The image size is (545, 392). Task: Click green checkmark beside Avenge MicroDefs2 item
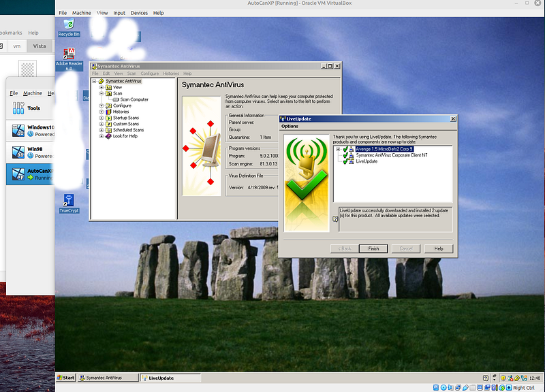[x=345, y=149]
